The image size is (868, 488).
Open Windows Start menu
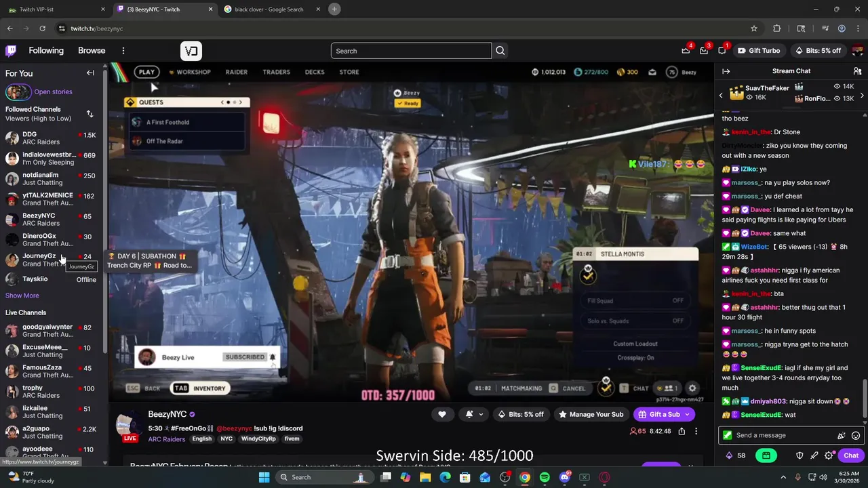[264, 477]
